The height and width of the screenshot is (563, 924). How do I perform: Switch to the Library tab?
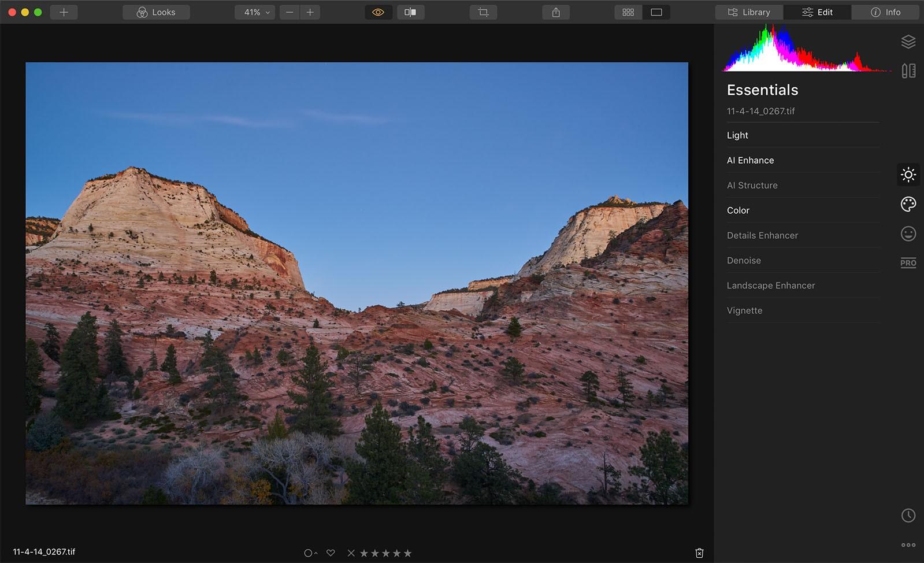click(749, 12)
